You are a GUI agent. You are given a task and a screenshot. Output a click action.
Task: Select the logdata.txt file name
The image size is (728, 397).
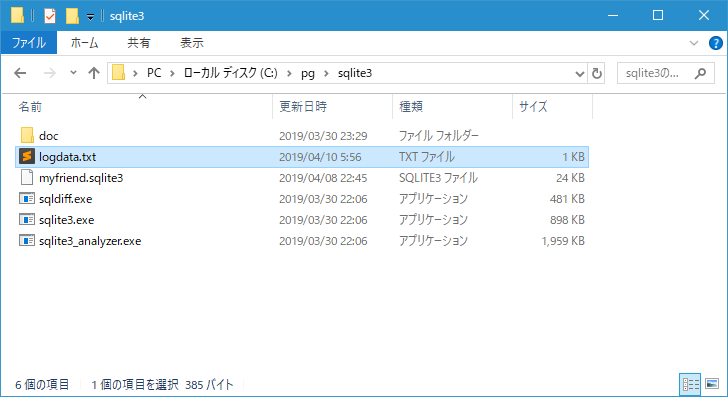67,157
